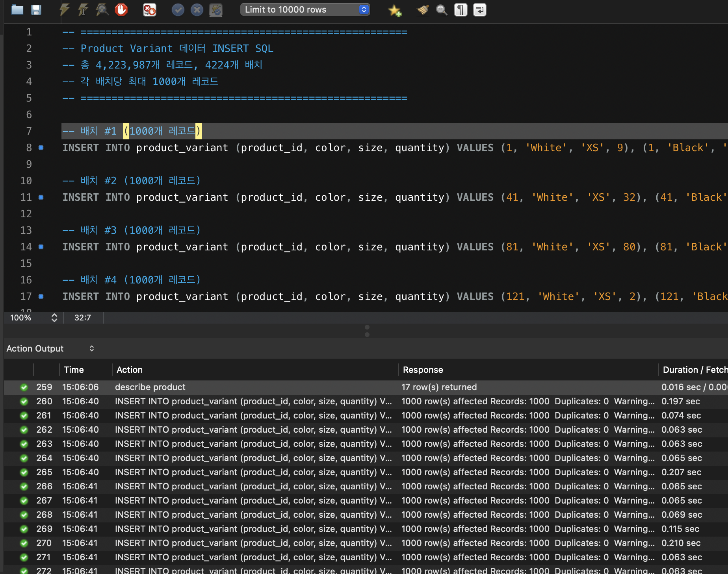This screenshot has height=574, width=728.
Task: Beautify the SQL with the broom icon
Action: [423, 10]
